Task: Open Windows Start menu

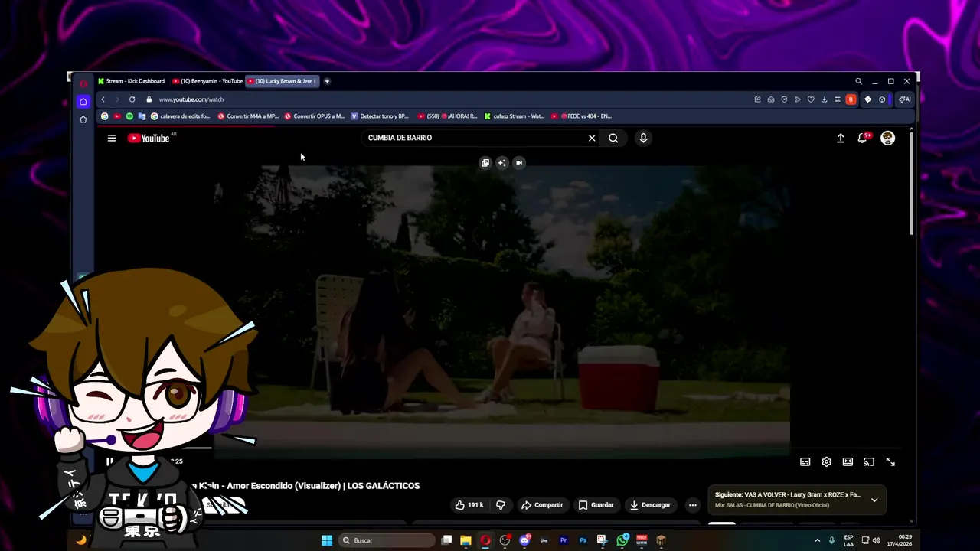Action: tap(327, 540)
